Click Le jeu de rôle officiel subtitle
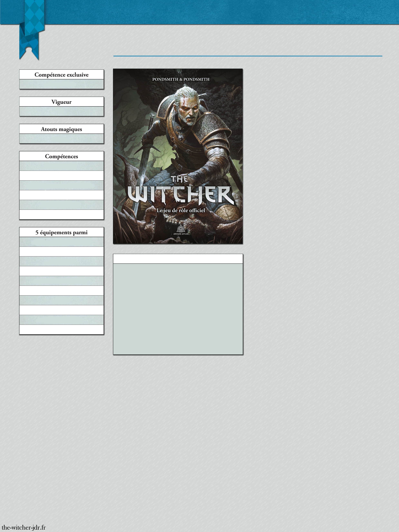The width and height of the screenshot is (399, 532). [x=181, y=210]
